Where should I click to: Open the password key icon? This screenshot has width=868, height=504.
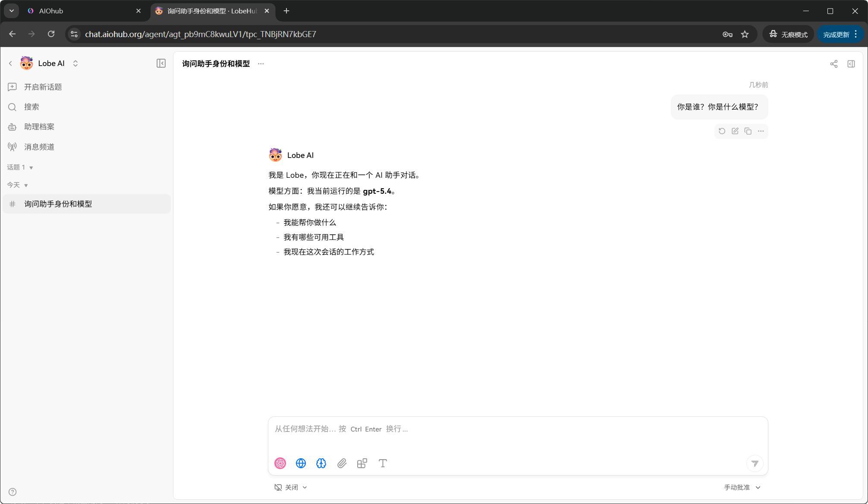coord(728,35)
